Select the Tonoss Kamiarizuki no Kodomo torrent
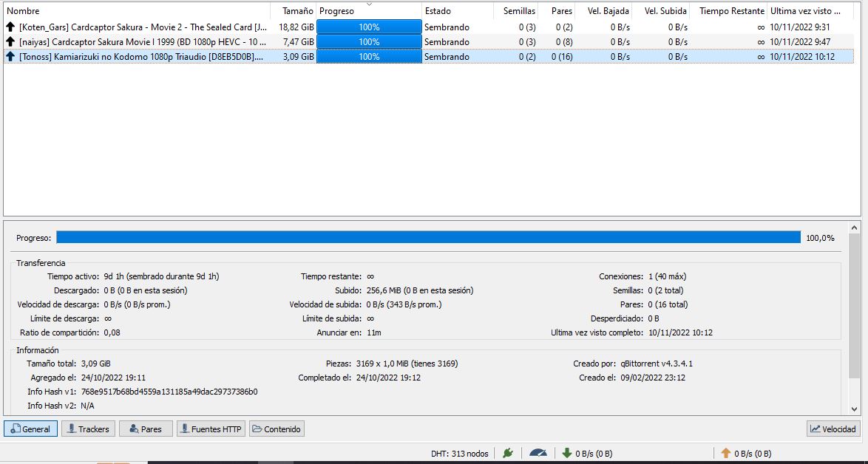The width and height of the screenshot is (868, 464). [x=429, y=56]
